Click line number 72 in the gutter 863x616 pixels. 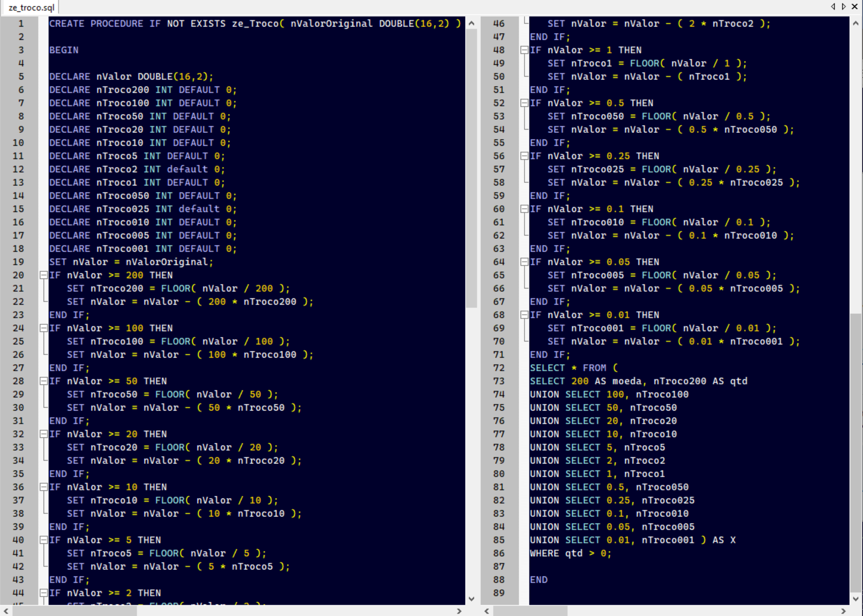499,368
